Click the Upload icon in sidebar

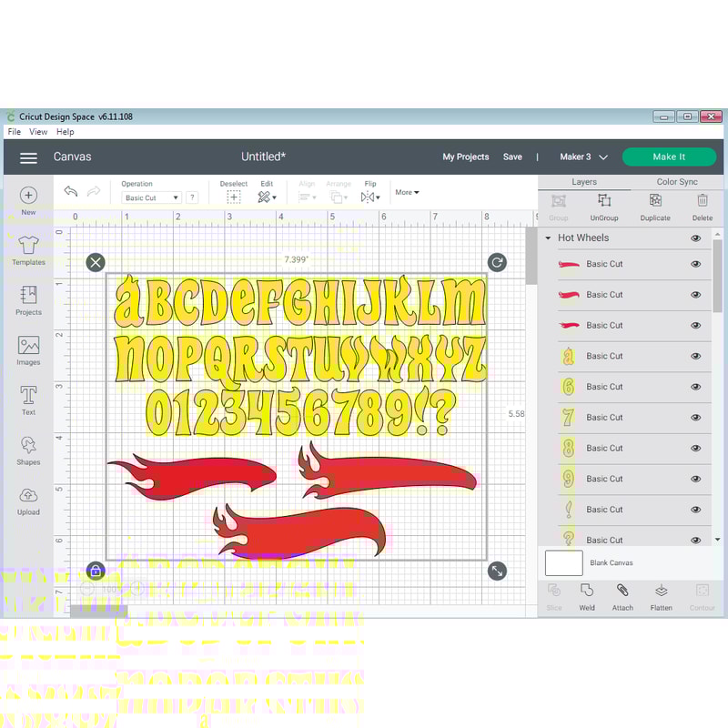[28, 500]
